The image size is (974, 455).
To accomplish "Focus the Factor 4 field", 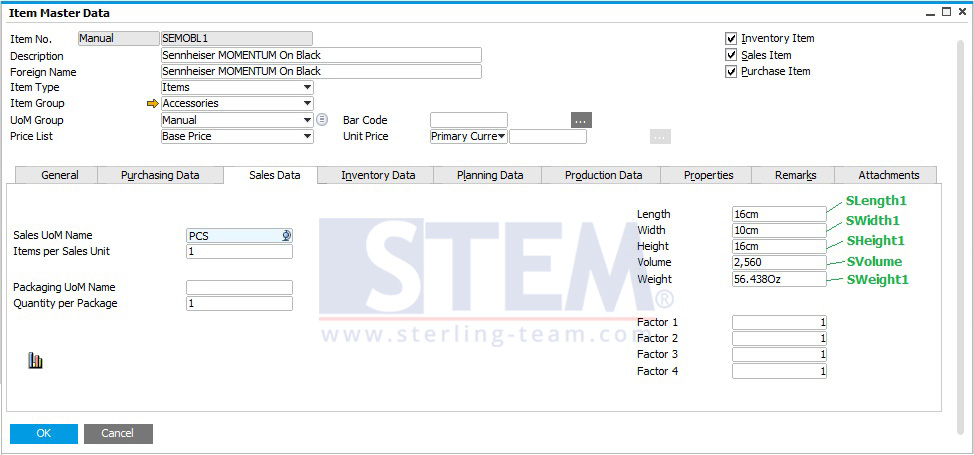I will coord(780,372).
